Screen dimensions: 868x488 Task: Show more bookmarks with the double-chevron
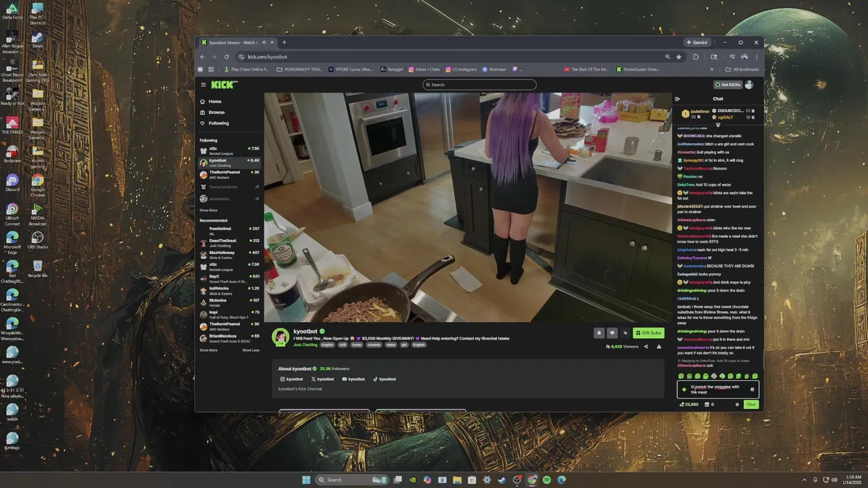pyautogui.click(x=712, y=69)
